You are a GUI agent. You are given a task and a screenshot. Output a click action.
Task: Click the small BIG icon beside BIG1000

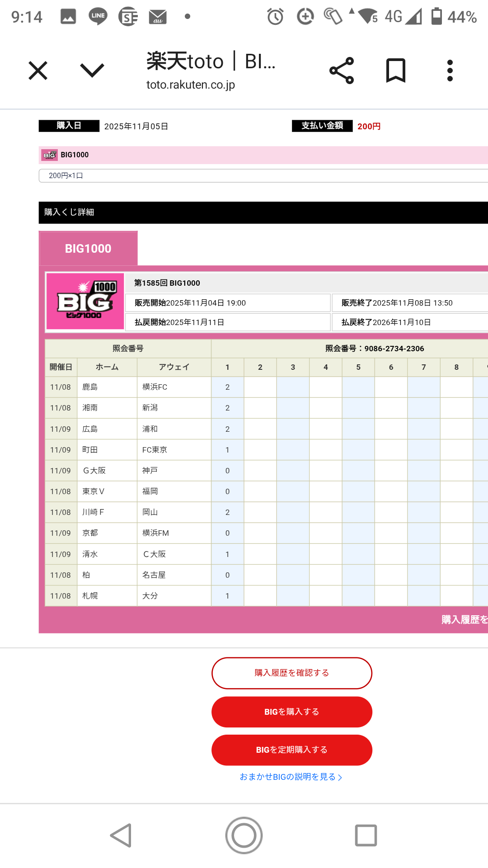(49, 155)
